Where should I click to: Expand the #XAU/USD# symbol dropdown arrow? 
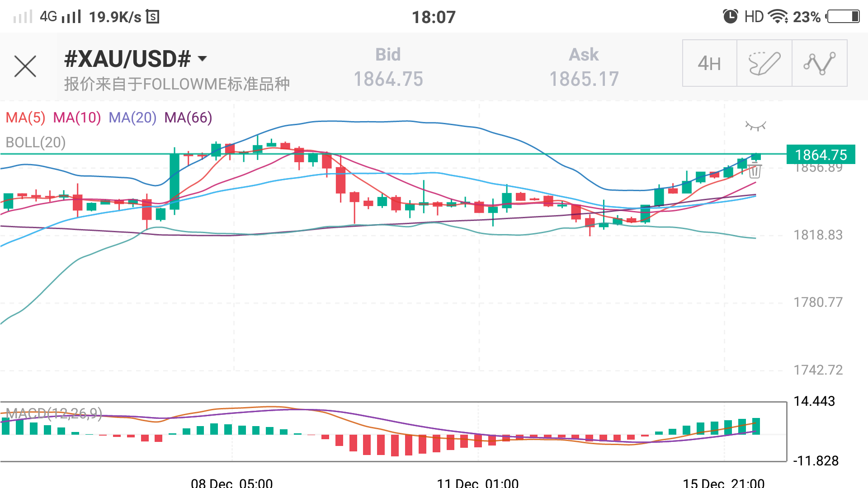click(203, 59)
